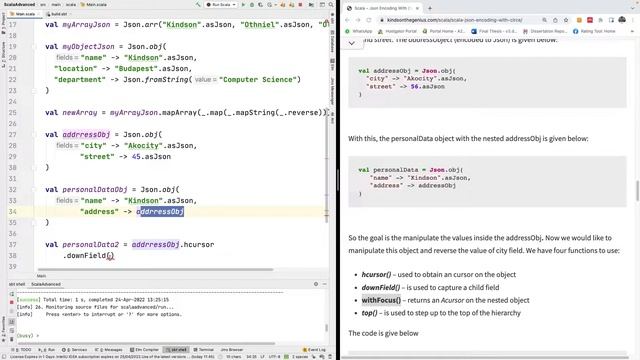Click the selected addrressObj text on line 34
Image resolution: width=640 pixels, height=360 pixels.
tap(162, 211)
